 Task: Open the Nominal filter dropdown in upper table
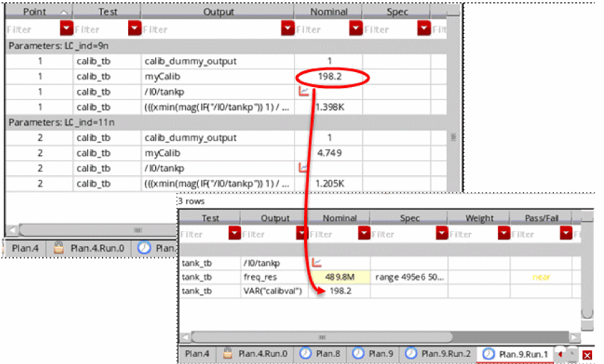(355, 28)
